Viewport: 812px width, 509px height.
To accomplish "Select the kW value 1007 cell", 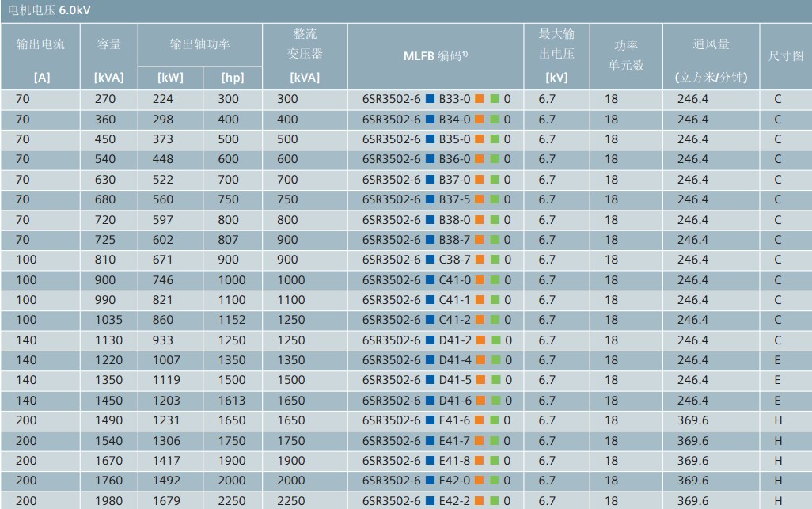I will 169,360.
